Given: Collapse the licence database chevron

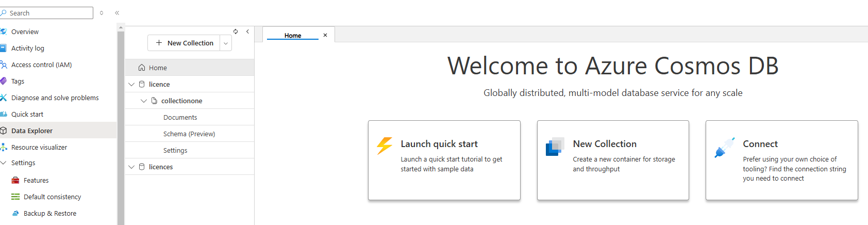Looking at the screenshot, I should point(131,84).
